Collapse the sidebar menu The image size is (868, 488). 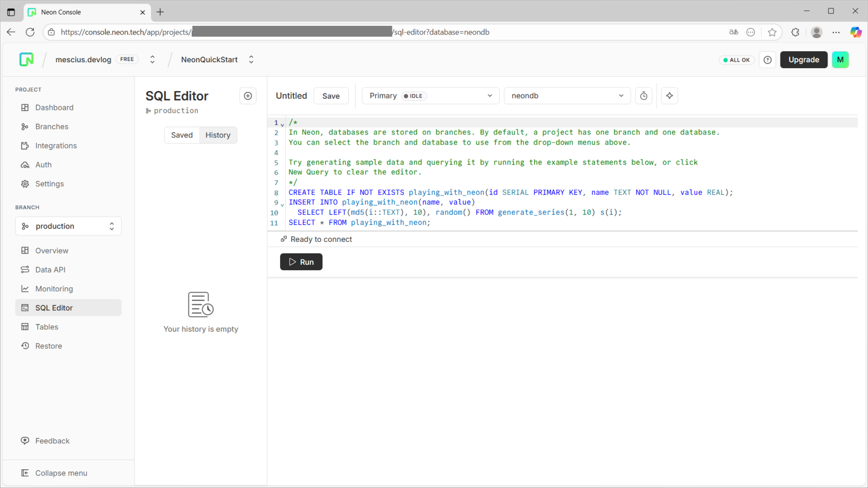(60, 473)
